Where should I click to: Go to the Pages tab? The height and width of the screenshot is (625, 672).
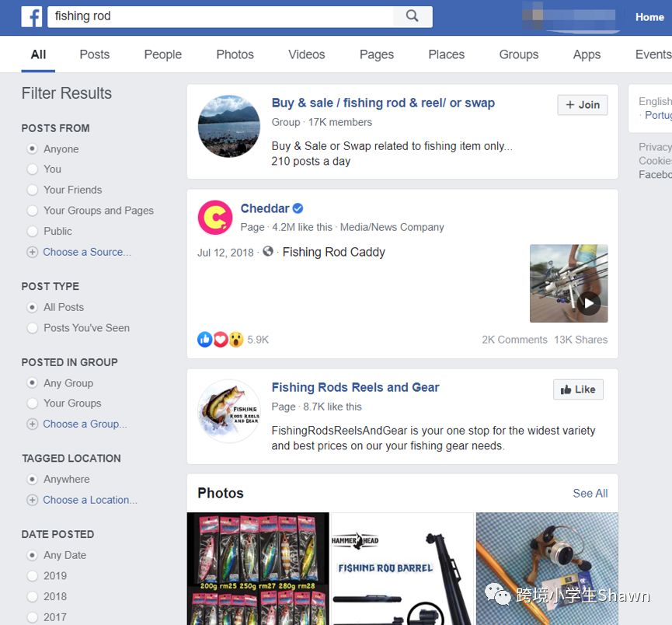point(377,54)
